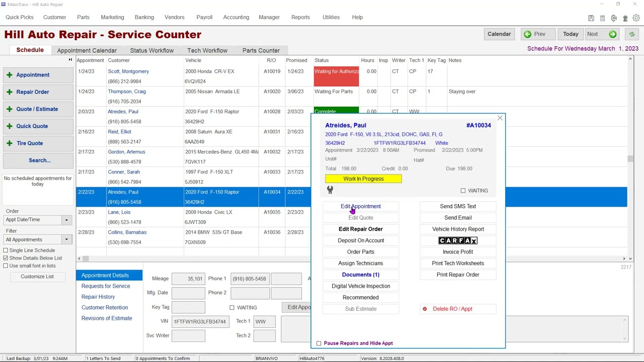Tick WAITING checkbox in Appointment Details panel
Image resolution: width=644 pixels, height=362 pixels.
(x=232, y=308)
